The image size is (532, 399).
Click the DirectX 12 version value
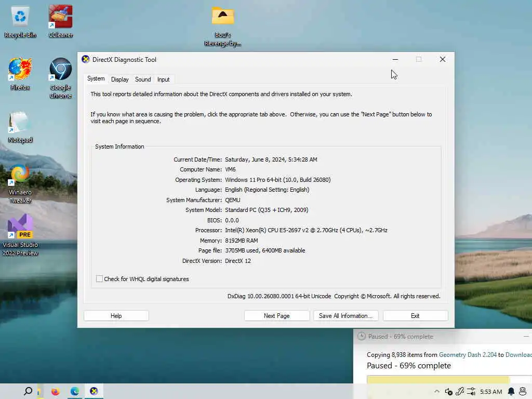(x=238, y=261)
